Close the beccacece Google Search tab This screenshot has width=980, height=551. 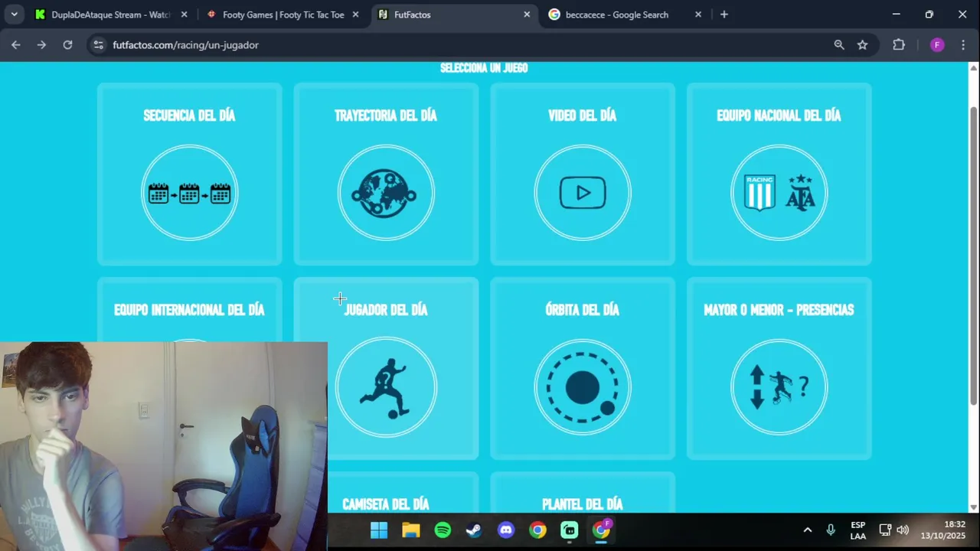point(698,15)
